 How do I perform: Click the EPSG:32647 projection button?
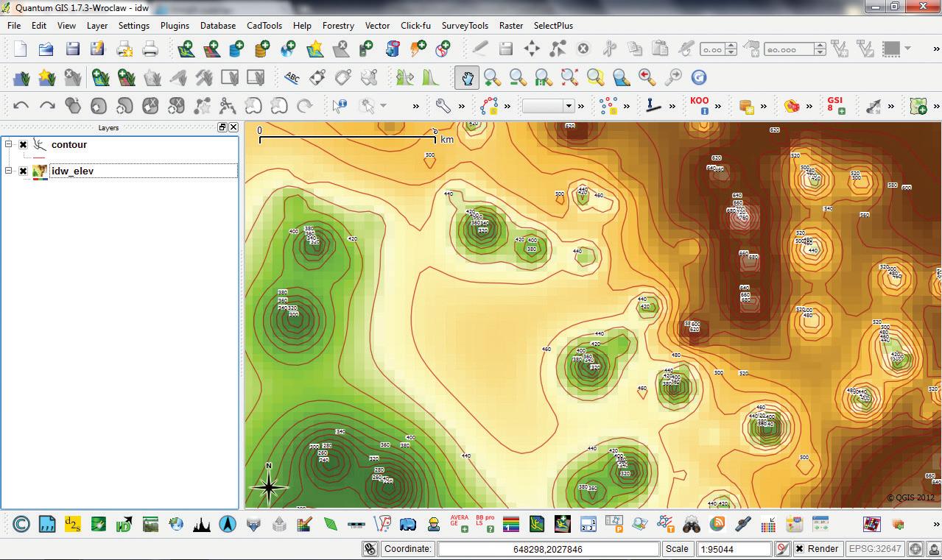[x=875, y=549]
